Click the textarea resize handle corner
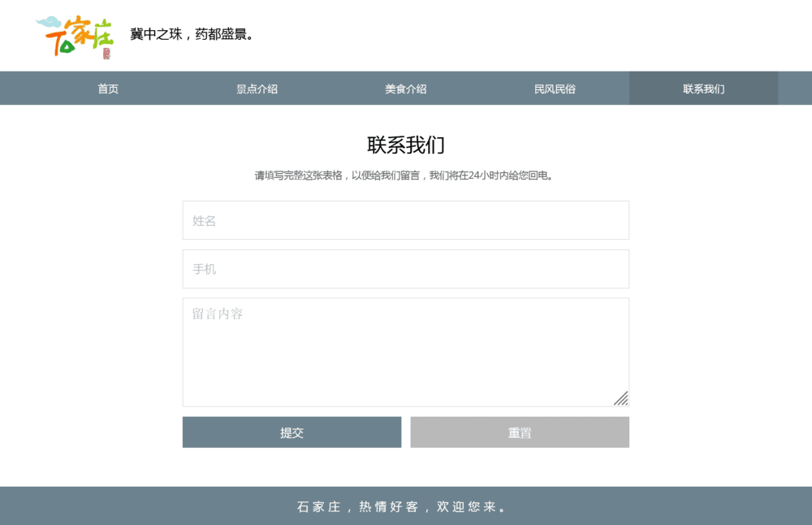 pos(621,398)
